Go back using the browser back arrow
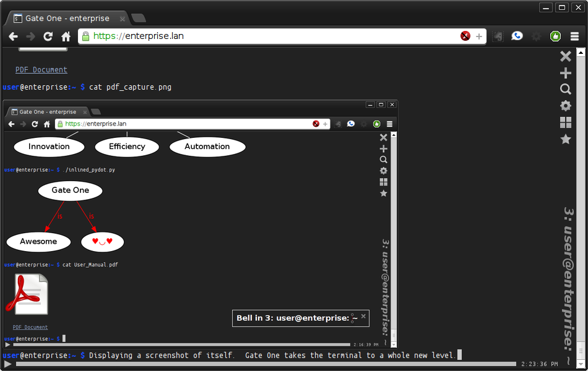 (13, 36)
